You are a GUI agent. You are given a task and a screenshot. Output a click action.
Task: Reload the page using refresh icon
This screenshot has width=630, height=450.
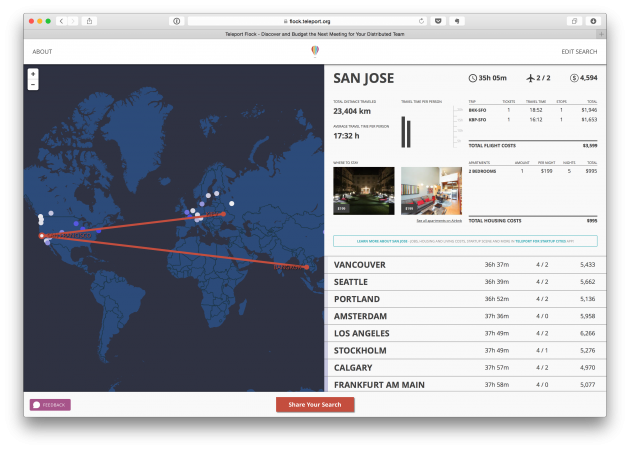421,20
